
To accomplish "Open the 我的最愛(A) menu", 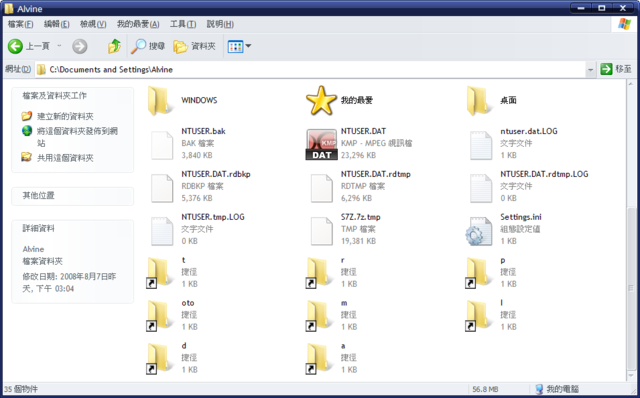I will pos(138,24).
